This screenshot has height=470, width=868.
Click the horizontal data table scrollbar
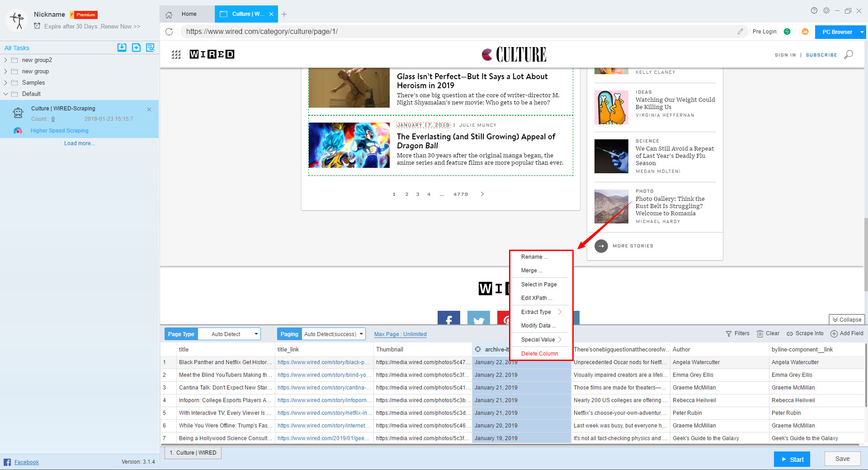[510, 445]
